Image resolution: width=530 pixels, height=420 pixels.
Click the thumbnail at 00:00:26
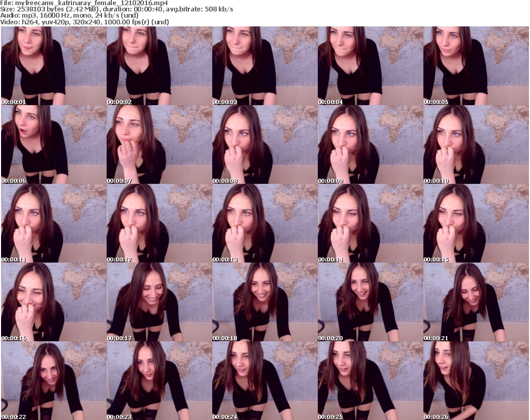pos(476,381)
